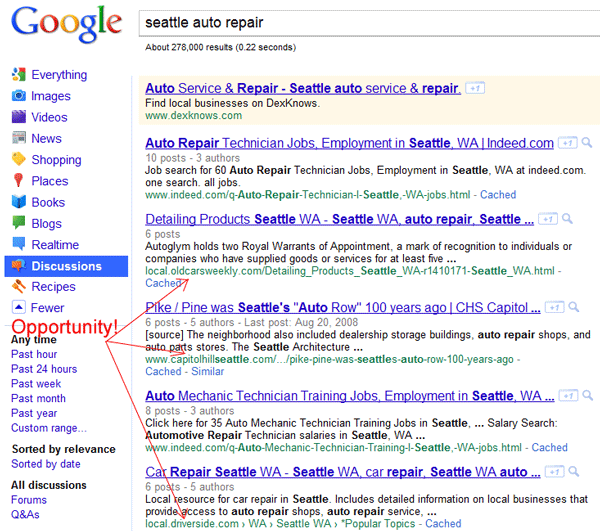The width and height of the screenshot is (600, 531).
Task: Filter results to Past year
Action: (34, 413)
